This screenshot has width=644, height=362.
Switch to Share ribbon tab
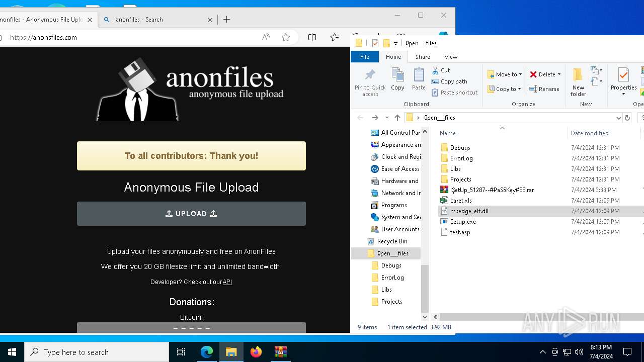423,57
